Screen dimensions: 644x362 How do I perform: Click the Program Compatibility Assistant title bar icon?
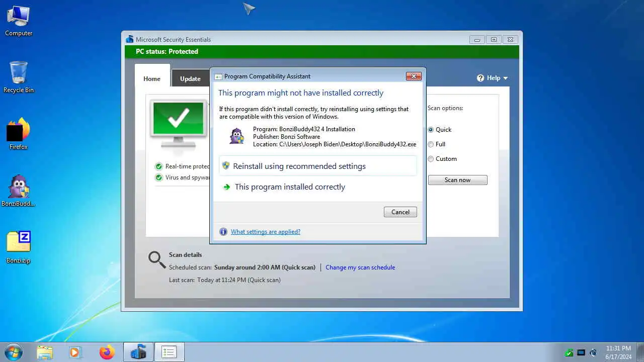coord(218,76)
